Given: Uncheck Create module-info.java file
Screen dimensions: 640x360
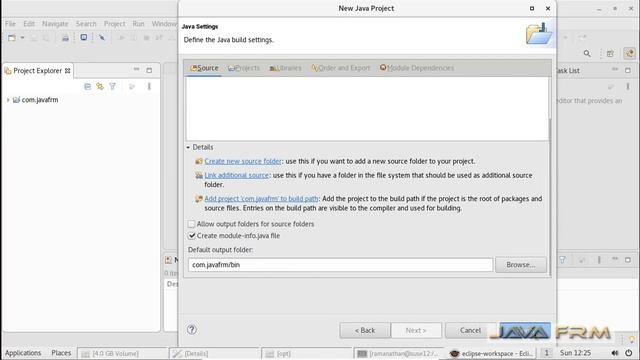Looking at the screenshot, I should tap(191, 236).
